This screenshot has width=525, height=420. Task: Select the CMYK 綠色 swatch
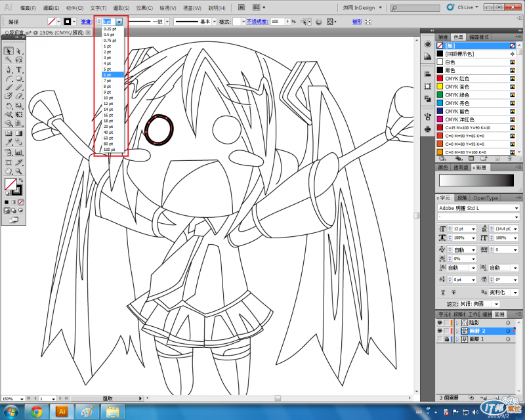[476, 94]
